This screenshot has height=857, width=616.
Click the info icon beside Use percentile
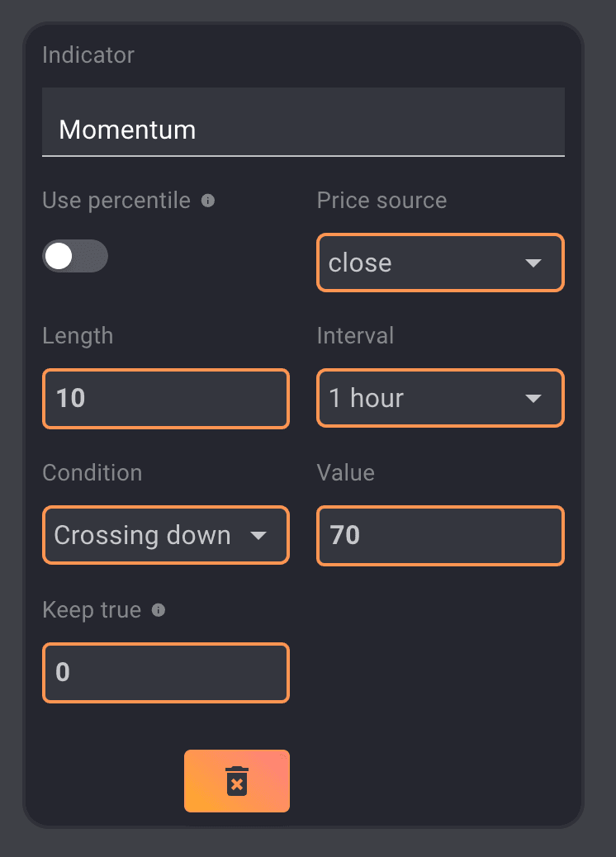[x=208, y=201]
